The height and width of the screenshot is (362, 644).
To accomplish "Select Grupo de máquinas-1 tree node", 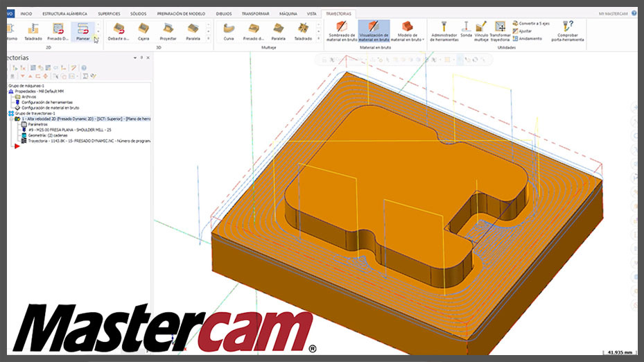I will coord(26,86).
